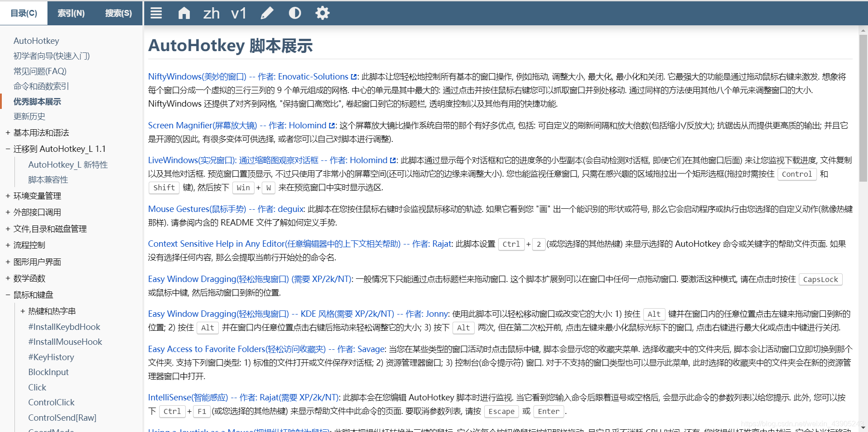
Task: Switch to 索引(N) tab
Action: pyautogui.click(x=71, y=13)
